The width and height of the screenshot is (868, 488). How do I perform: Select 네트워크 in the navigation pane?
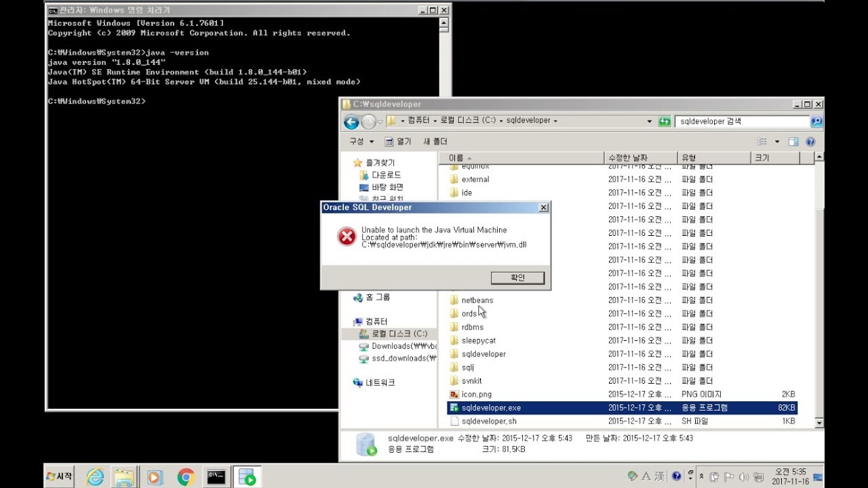(374, 382)
